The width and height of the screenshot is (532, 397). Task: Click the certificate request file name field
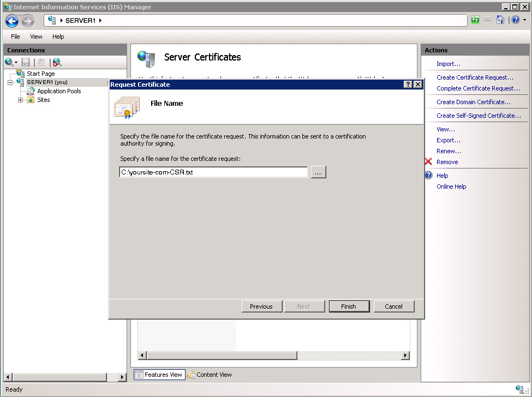tap(213, 172)
